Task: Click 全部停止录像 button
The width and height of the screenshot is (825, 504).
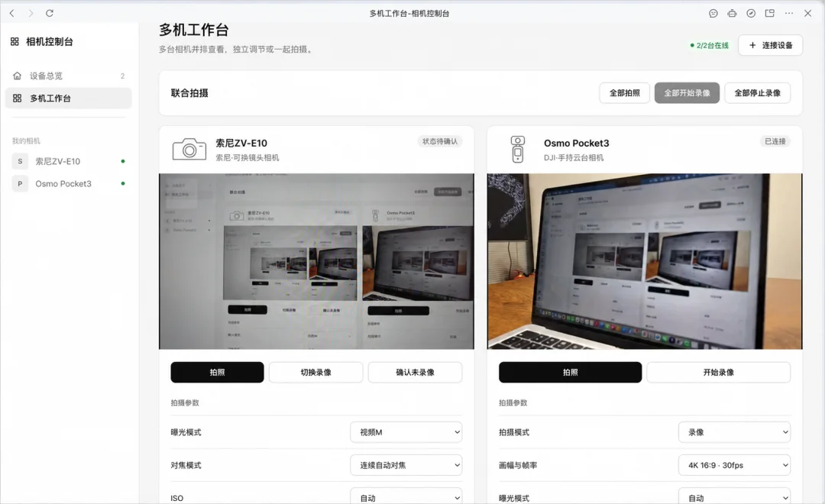Action: (757, 93)
